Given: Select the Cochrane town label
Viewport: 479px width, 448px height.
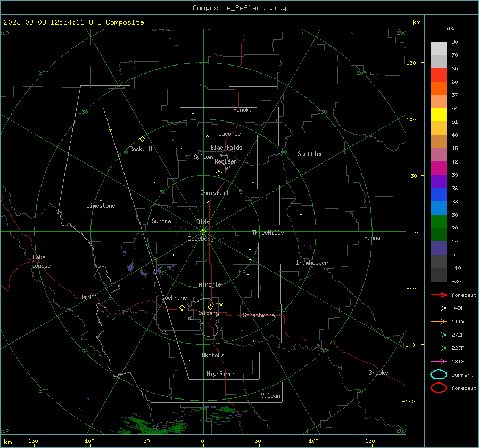Looking at the screenshot, I should pyautogui.click(x=174, y=298).
